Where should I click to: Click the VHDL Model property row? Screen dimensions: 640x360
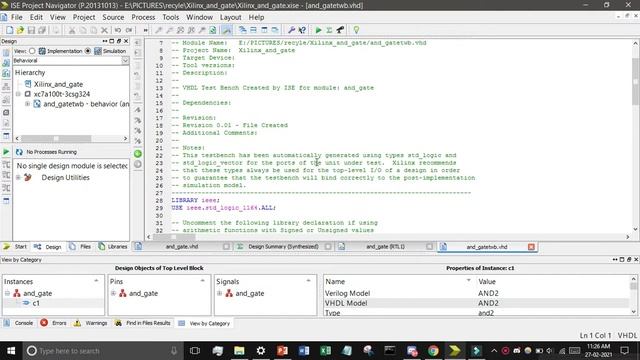coord(477,303)
